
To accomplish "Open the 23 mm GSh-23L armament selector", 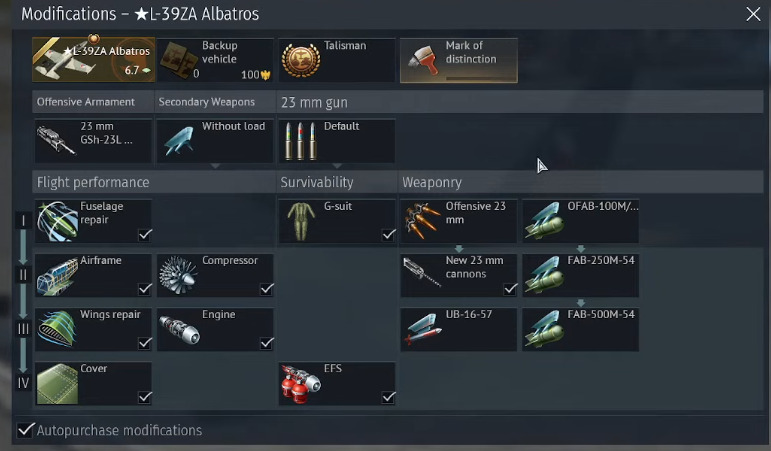I will click(x=93, y=141).
